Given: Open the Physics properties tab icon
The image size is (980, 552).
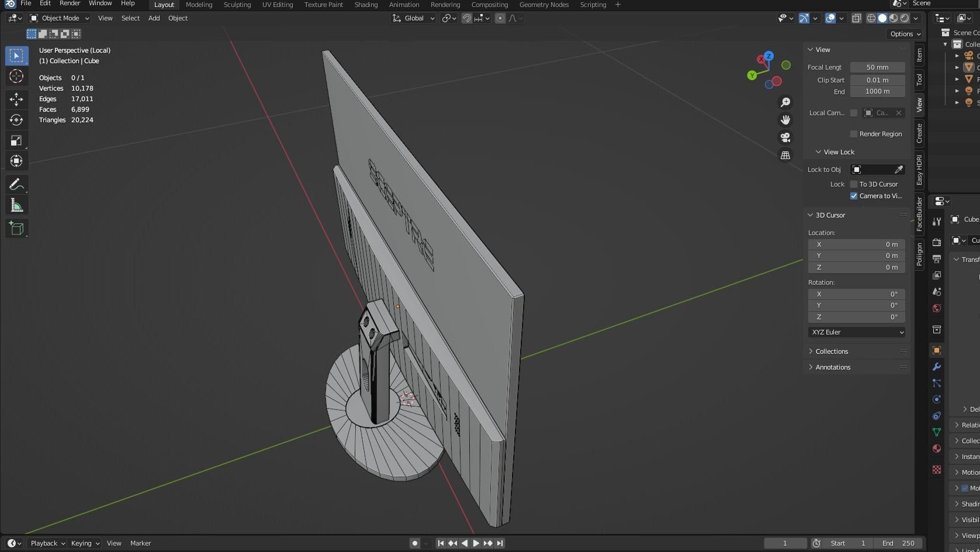Looking at the screenshot, I should tap(937, 399).
